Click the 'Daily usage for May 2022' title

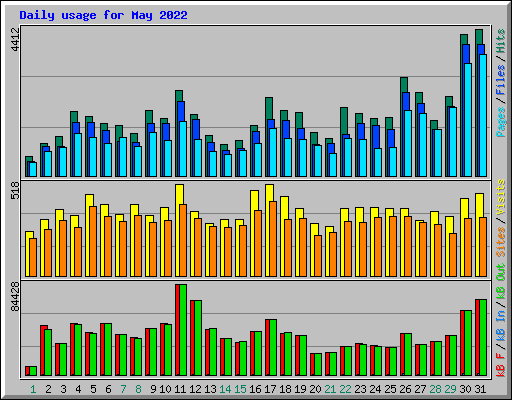coord(103,15)
